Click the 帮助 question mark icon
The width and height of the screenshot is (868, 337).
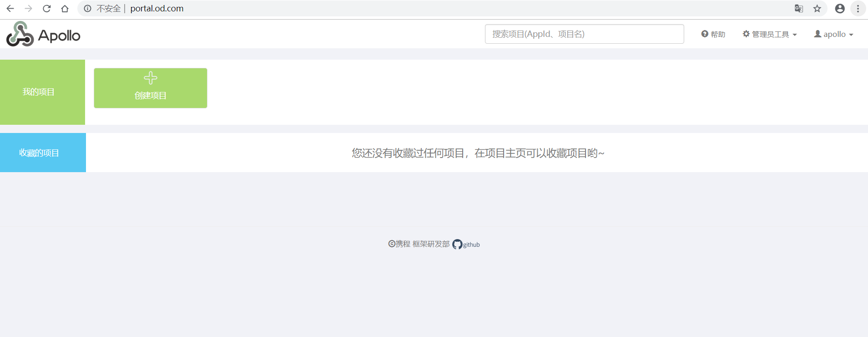coord(705,34)
